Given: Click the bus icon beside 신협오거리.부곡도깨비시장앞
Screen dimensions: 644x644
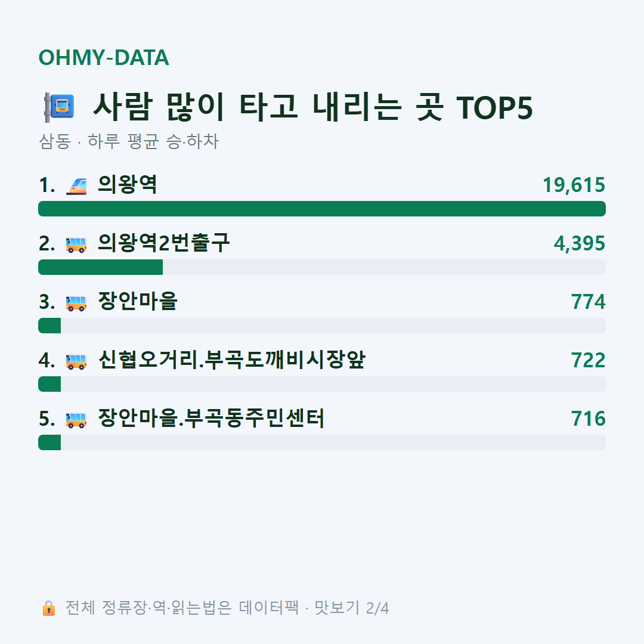Looking at the screenshot, I should 76,361.
